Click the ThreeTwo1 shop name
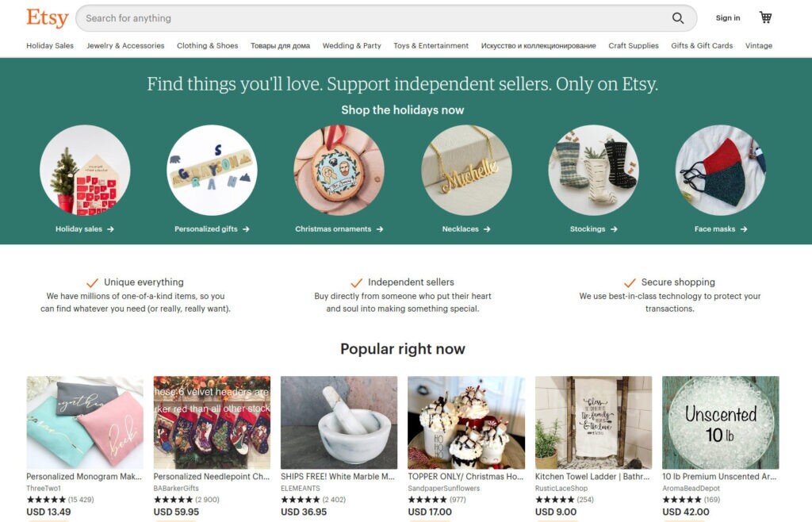This screenshot has width=812, height=522. 44,489
